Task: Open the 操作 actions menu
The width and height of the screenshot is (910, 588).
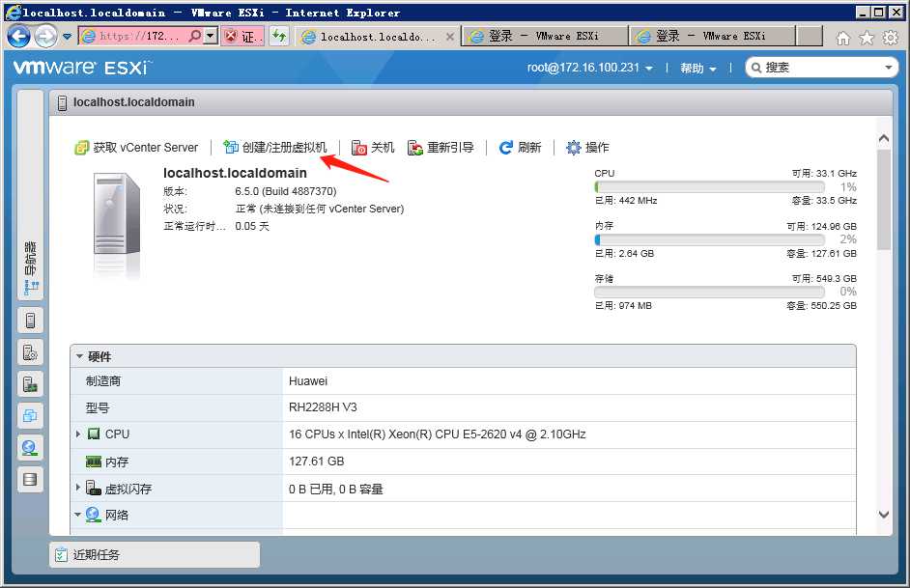Action: click(587, 148)
